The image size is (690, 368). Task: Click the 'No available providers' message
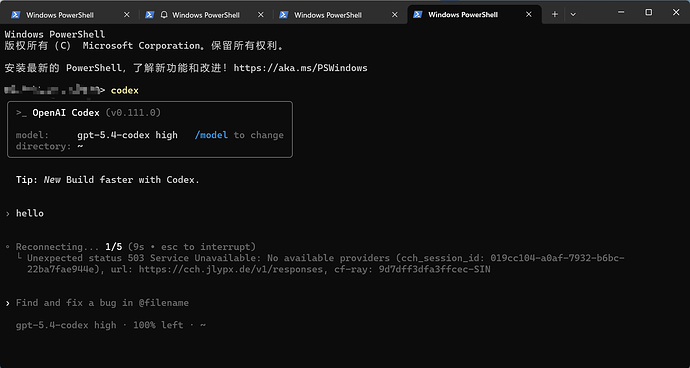pos(328,258)
